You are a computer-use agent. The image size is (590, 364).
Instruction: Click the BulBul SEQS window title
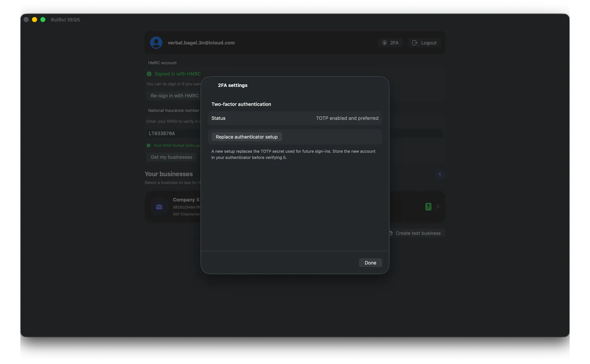click(x=65, y=20)
